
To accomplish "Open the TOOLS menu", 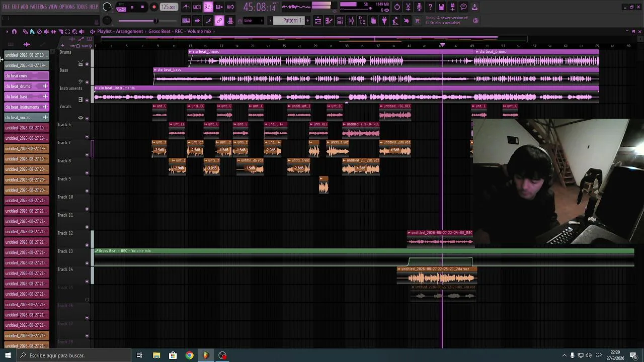I will click(82, 7).
